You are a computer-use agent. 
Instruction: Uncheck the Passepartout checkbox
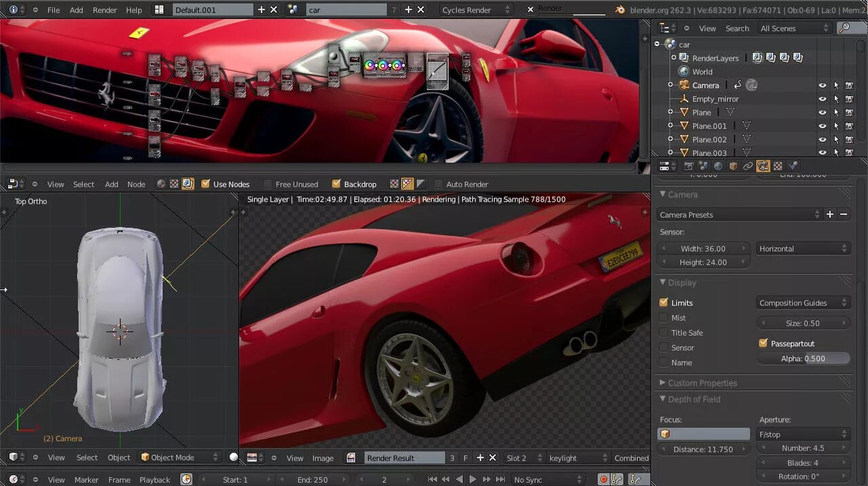click(763, 343)
